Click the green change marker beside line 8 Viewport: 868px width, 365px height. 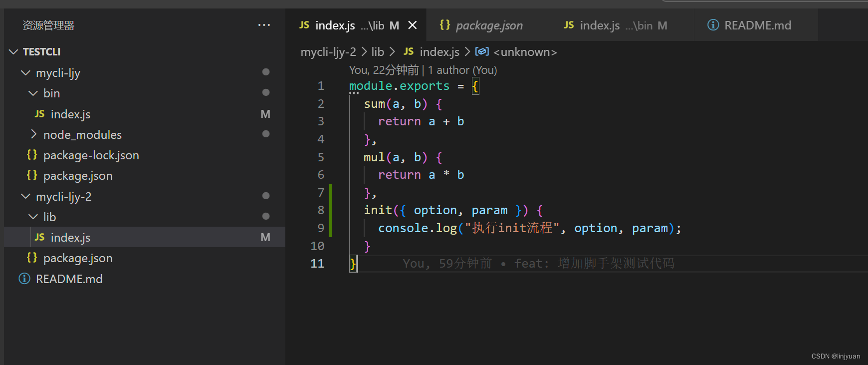click(330, 210)
